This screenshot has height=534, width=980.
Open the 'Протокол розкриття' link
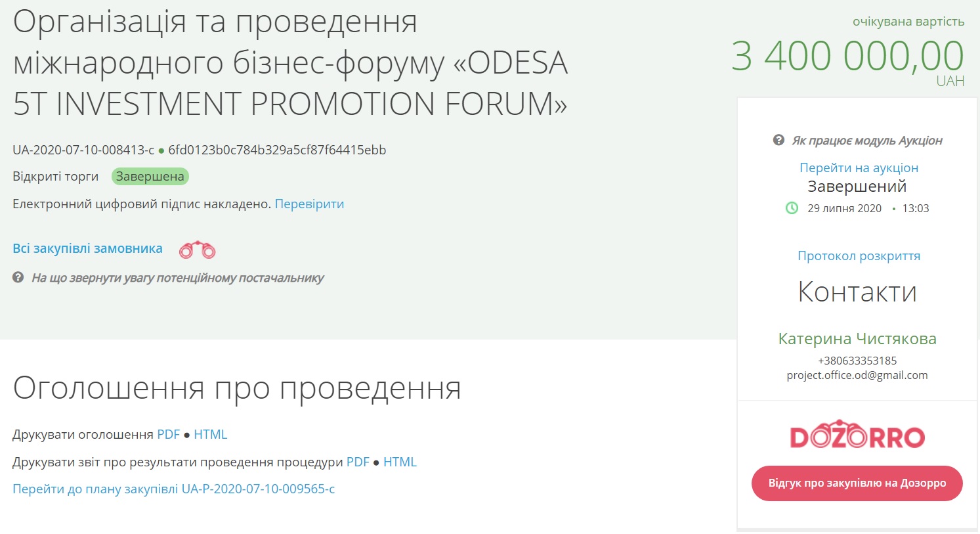(x=859, y=256)
